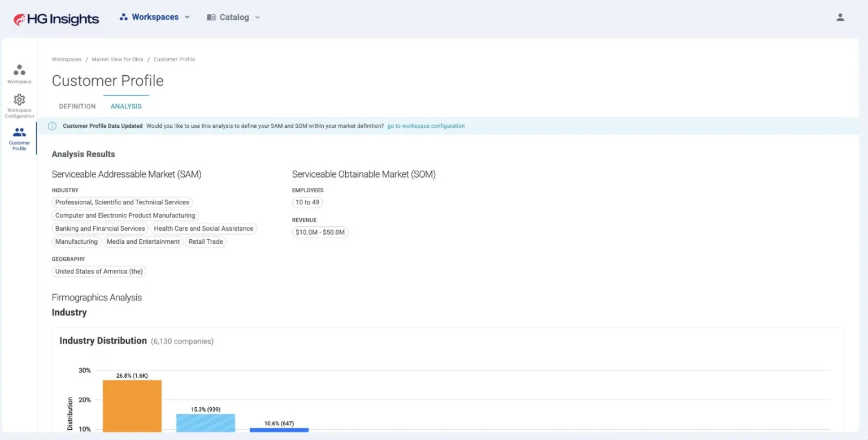The height and width of the screenshot is (440, 868).
Task: Click the 6,130 companies count
Action: [182, 341]
